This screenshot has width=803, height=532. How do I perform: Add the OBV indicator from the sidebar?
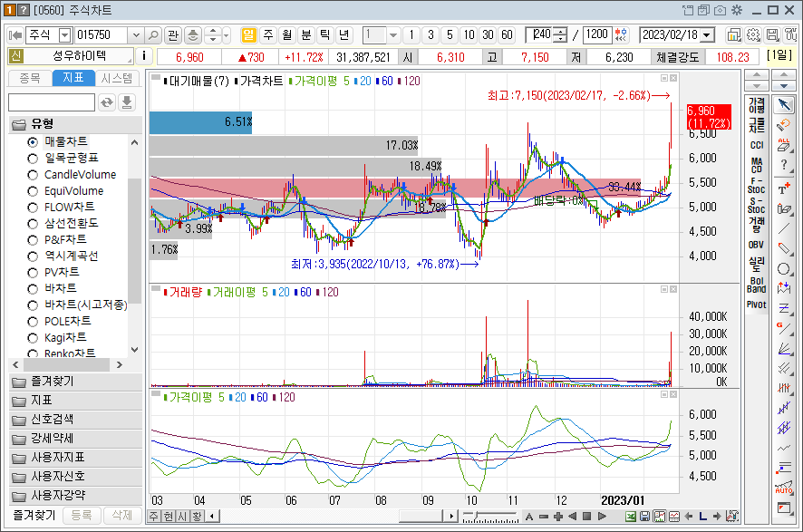click(757, 245)
